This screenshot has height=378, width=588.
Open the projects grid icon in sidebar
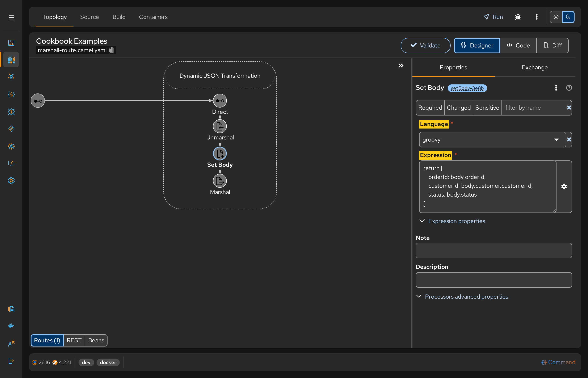11,60
